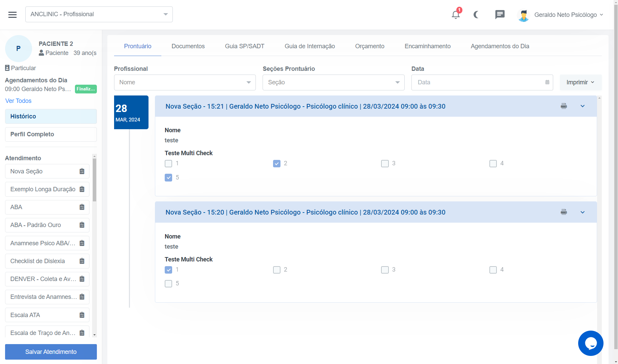Select Escala ATA form item
This screenshot has height=364, width=618.
point(47,315)
